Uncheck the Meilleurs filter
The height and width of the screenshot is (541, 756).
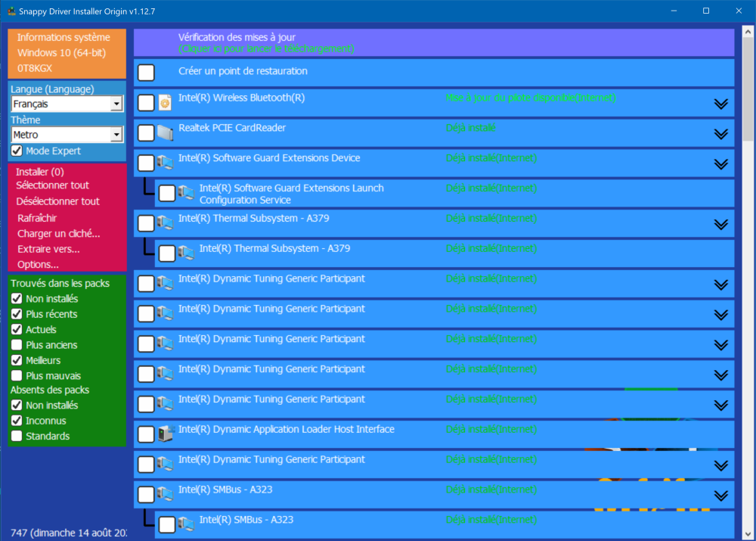point(17,360)
